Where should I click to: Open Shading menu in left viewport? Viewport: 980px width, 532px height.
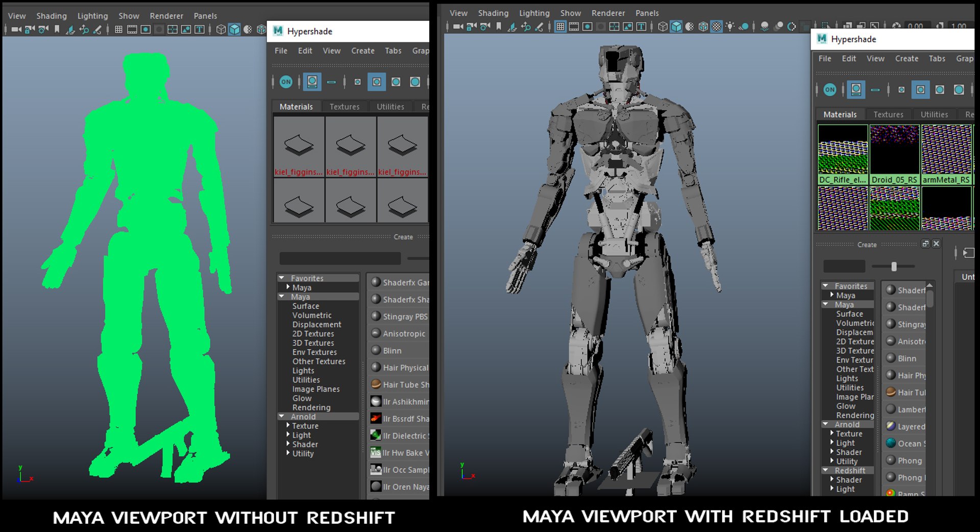tap(52, 16)
